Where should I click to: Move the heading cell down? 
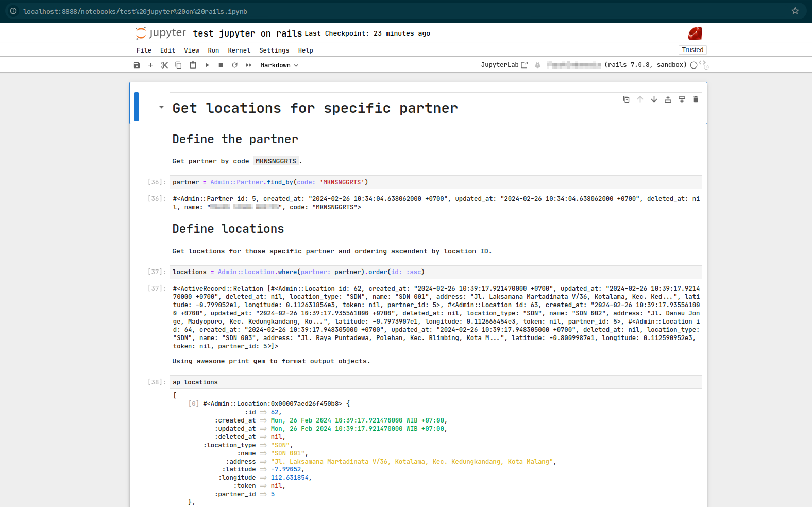(654, 99)
